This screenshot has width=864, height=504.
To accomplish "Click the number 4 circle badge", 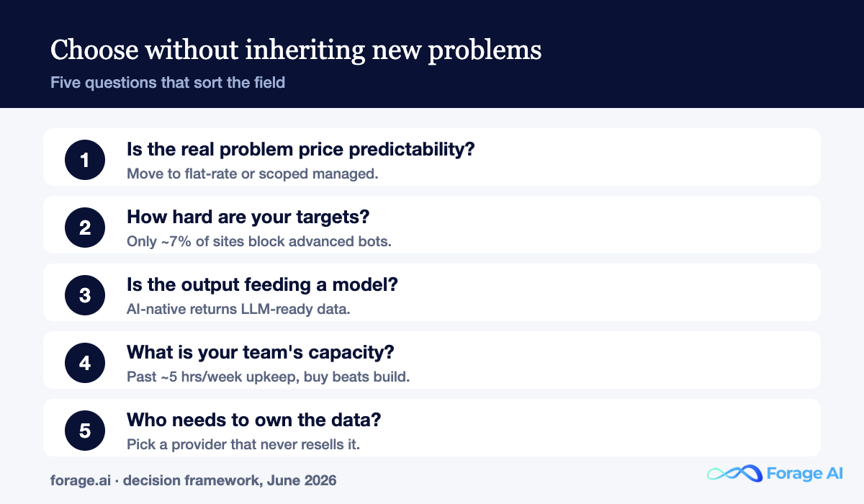I will pos(85,363).
